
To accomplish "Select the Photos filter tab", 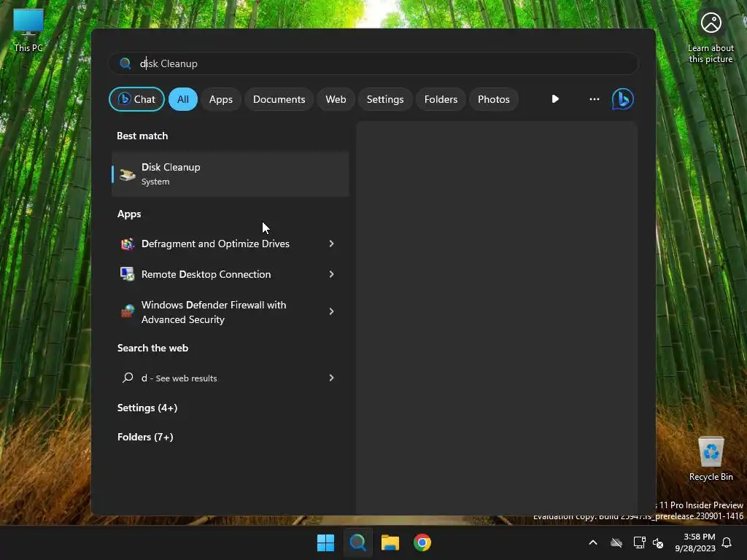I will coord(494,99).
